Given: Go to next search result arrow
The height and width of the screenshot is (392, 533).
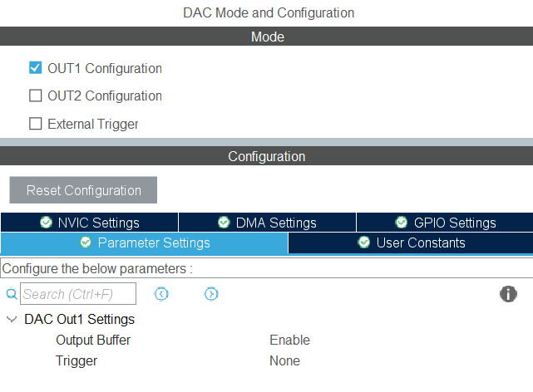Looking at the screenshot, I should (211, 294).
